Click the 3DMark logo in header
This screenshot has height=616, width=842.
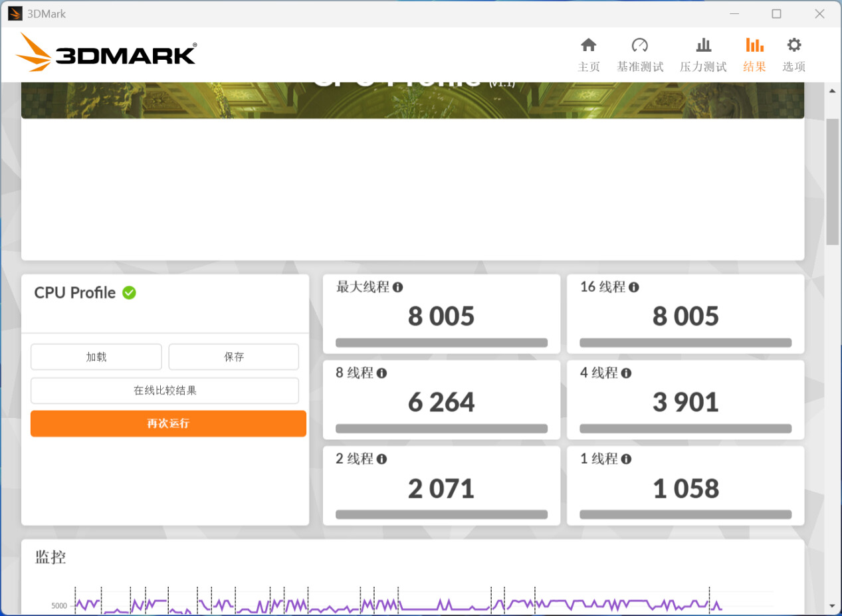(x=106, y=53)
